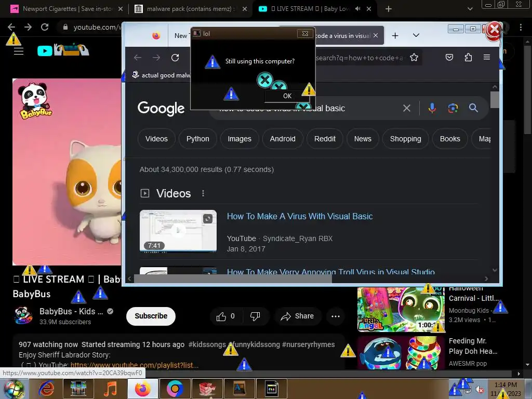Open new tab in Firefox
Screen dimensions: 532x399
pos(395,35)
